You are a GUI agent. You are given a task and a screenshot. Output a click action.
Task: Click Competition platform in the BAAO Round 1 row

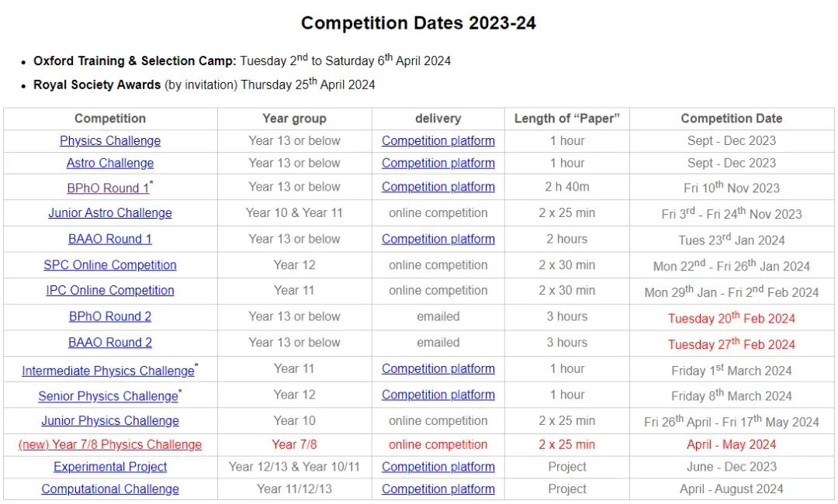coord(438,239)
